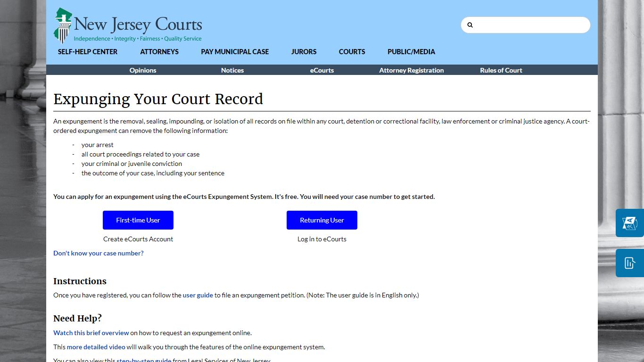The width and height of the screenshot is (644, 362).
Task: Open the Jurors menu
Action: click(304, 52)
